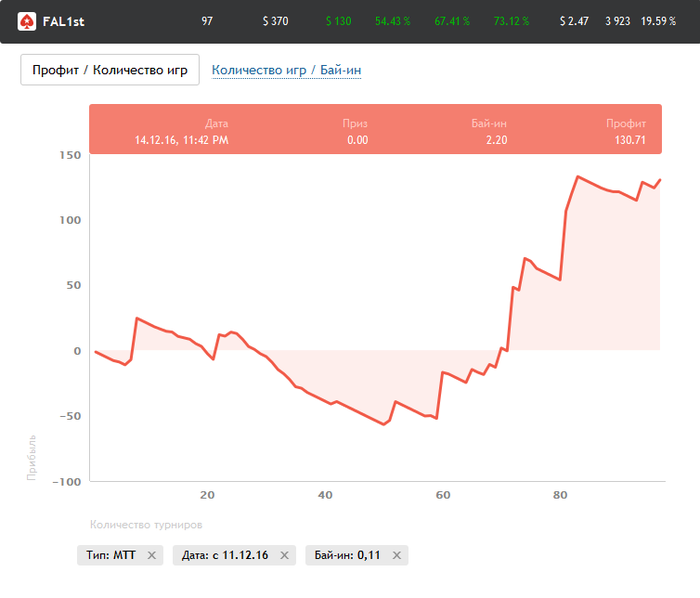Viewport: 700px width, 598px height.
Task: Click the Профит value 130.71 in tooltip
Action: [x=630, y=140]
